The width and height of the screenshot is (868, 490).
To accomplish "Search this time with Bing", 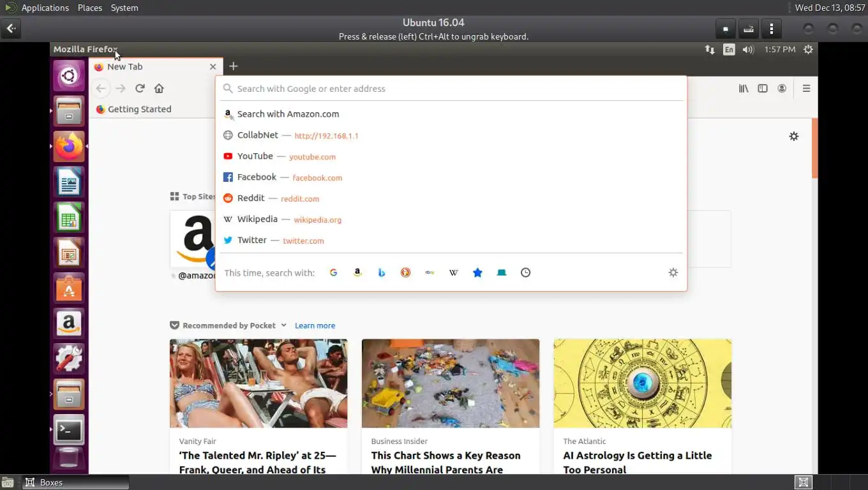I will coord(382,272).
